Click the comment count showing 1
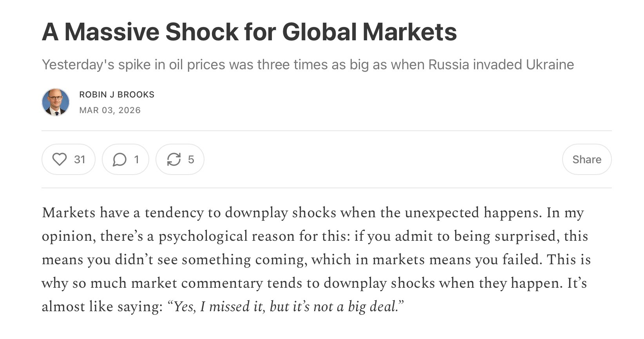This screenshot has height=339, width=644. pyautogui.click(x=136, y=159)
